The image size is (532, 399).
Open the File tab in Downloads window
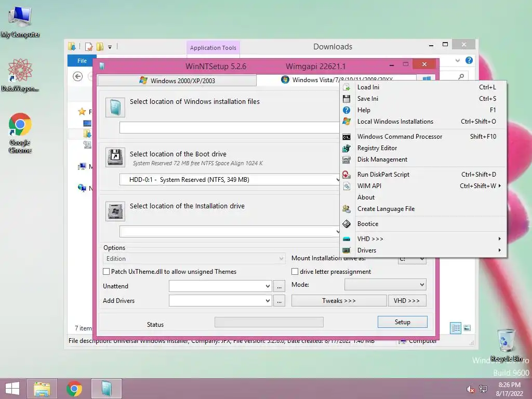coord(82,61)
